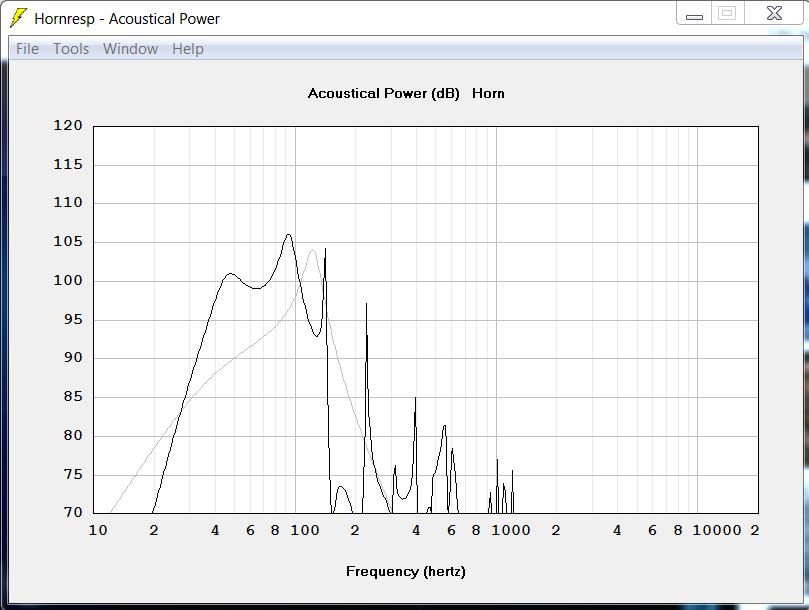809x610 pixels.
Task: Click the 10000 frequency axis label
Action: coord(717,531)
